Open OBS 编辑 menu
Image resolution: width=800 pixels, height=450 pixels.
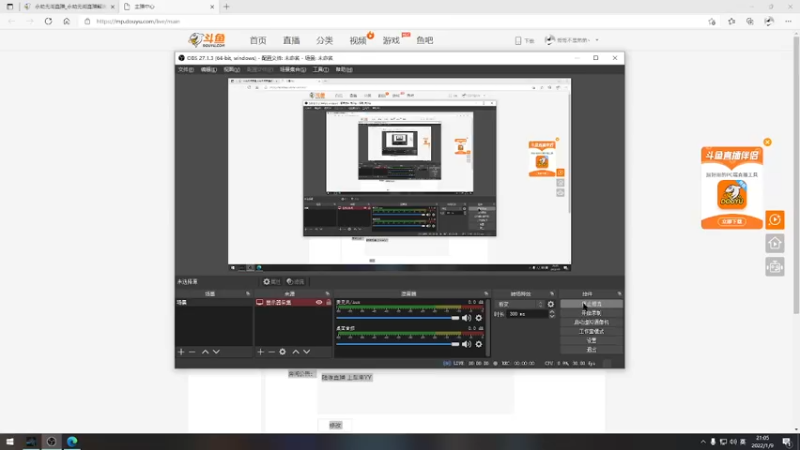(208, 69)
